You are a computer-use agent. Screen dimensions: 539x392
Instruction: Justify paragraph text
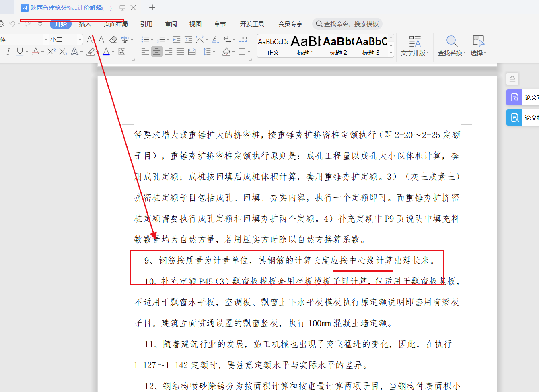180,52
